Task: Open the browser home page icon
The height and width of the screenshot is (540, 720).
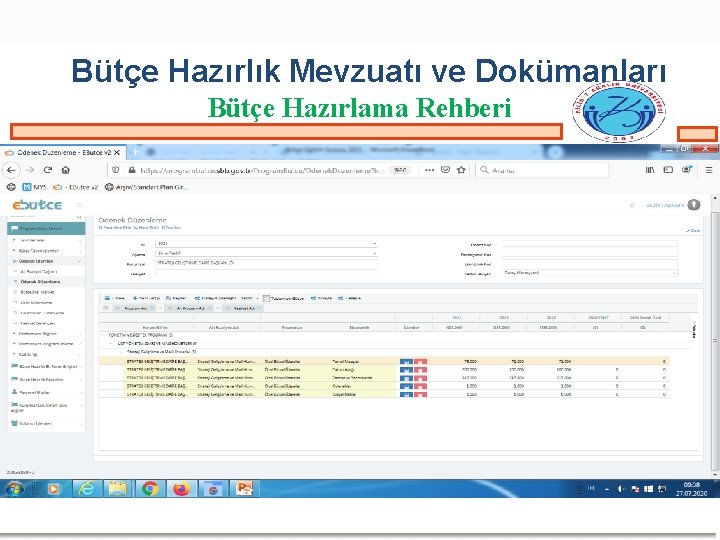Action: pyautogui.click(x=66, y=170)
